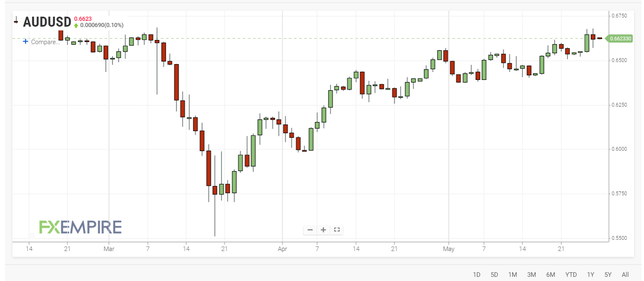Screen dimensions: 644x281
Task: Click the candlestick icon beside AUDUSD
Action: point(16,20)
